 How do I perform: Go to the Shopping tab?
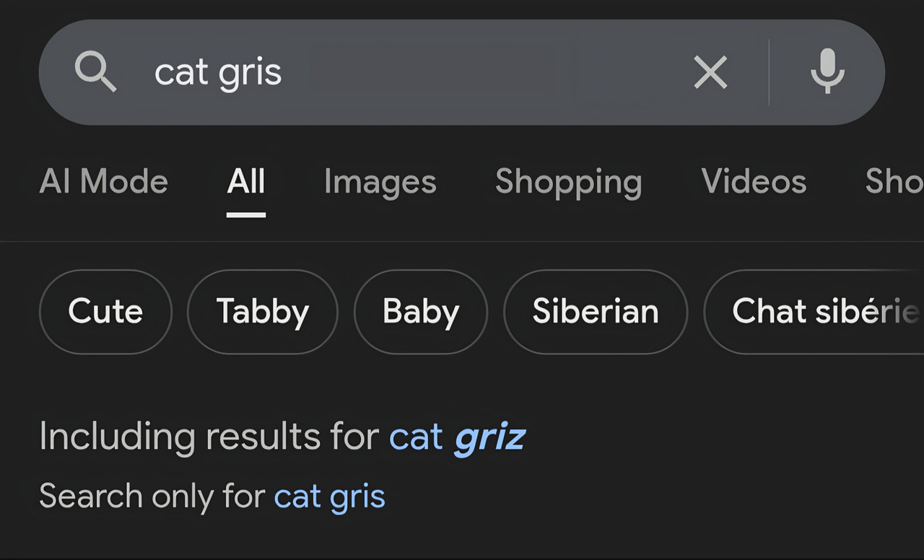568,182
